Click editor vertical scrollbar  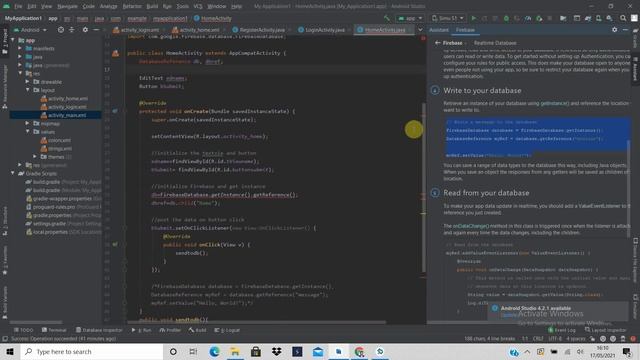pos(423,188)
